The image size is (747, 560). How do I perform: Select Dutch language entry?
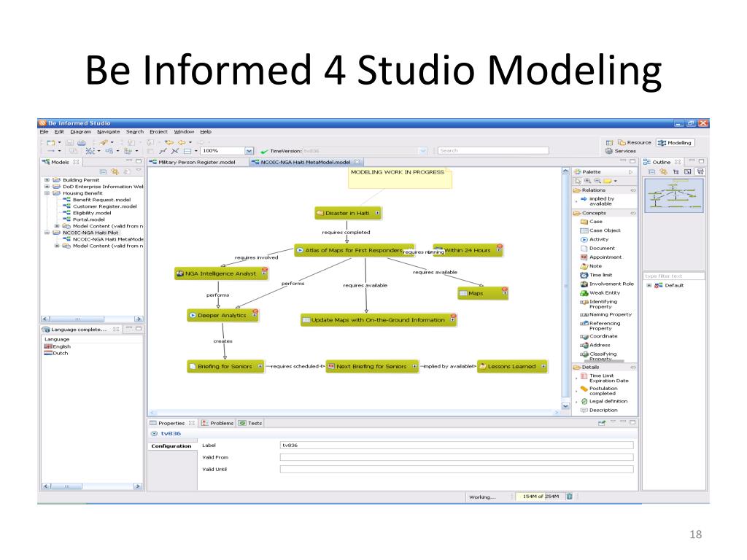tap(55, 354)
